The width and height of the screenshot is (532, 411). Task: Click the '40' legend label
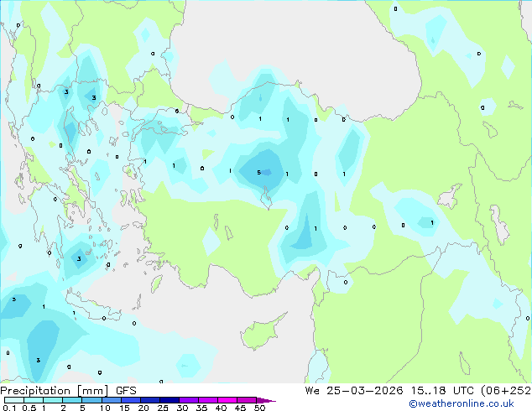click(x=221, y=408)
